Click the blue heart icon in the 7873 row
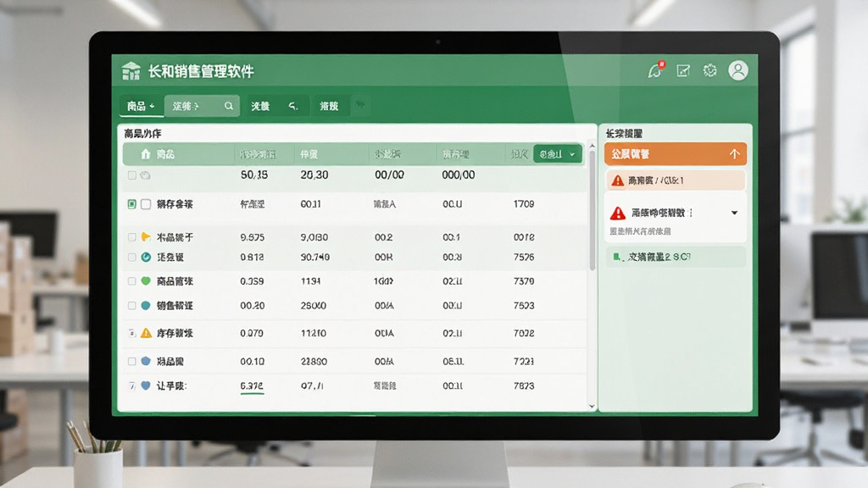The height and width of the screenshot is (488, 868). click(146, 385)
